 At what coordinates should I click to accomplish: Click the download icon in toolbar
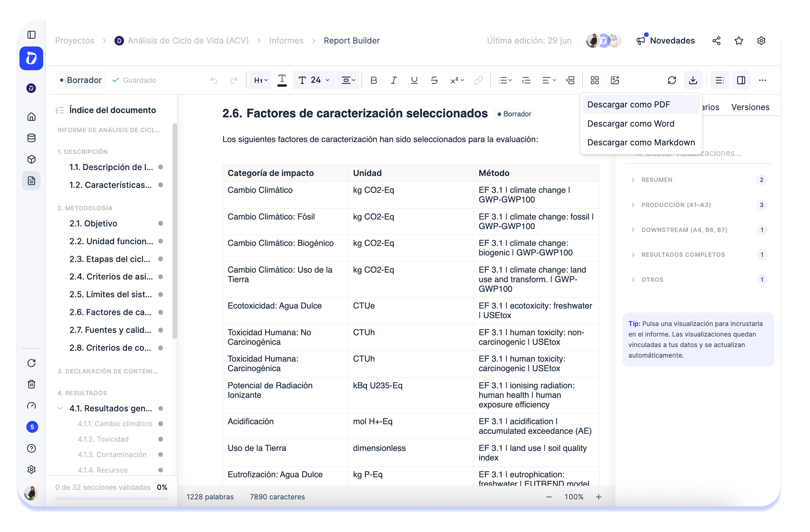click(x=694, y=80)
